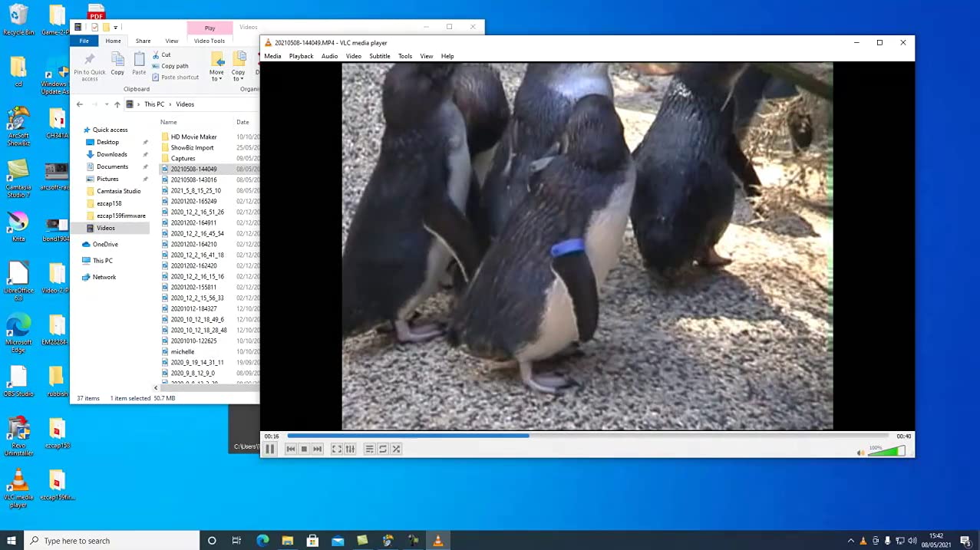Screen dimensions: 980x550
Task: Pause the video in VLC
Action: click(269, 450)
